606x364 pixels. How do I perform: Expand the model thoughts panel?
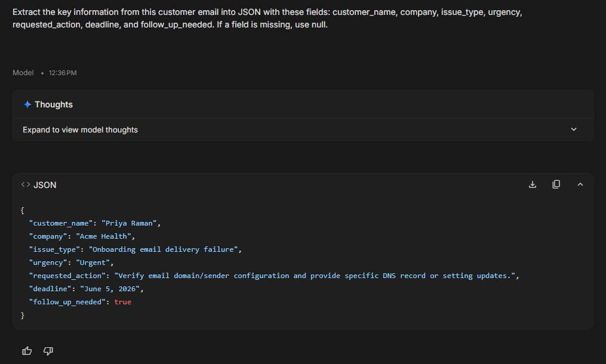point(574,129)
